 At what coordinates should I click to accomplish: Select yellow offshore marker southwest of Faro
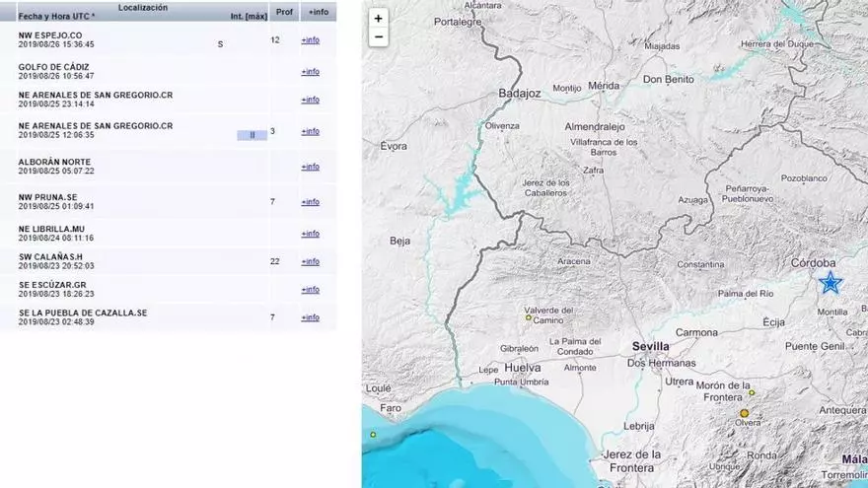[x=374, y=434]
